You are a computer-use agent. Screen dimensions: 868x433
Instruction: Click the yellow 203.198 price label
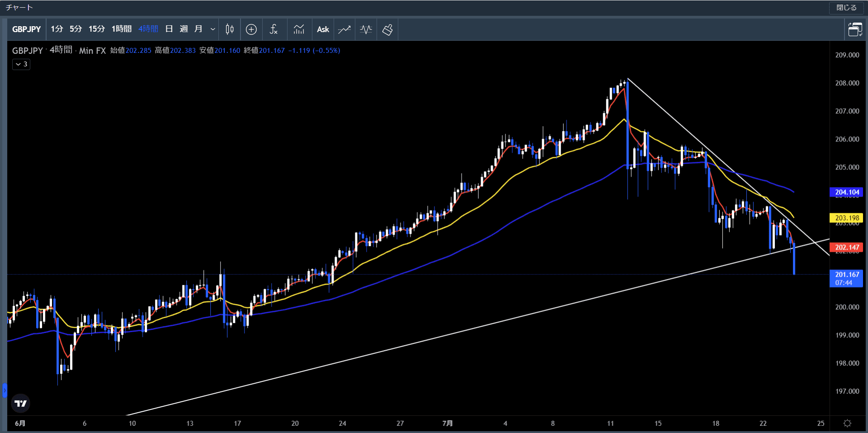click(x=847, y=218)
